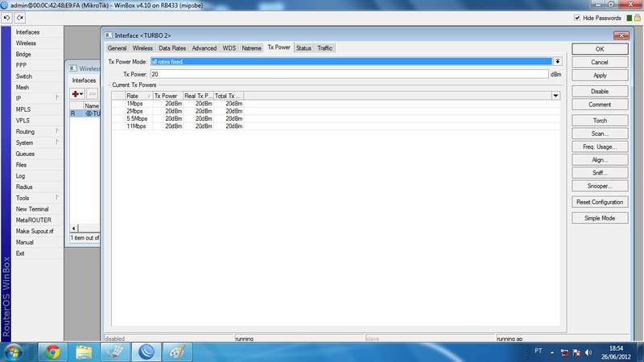Click the Interfaces tab in Wireless window
The height and width of the screenshot is (362, 644).
tap(84, 80)
